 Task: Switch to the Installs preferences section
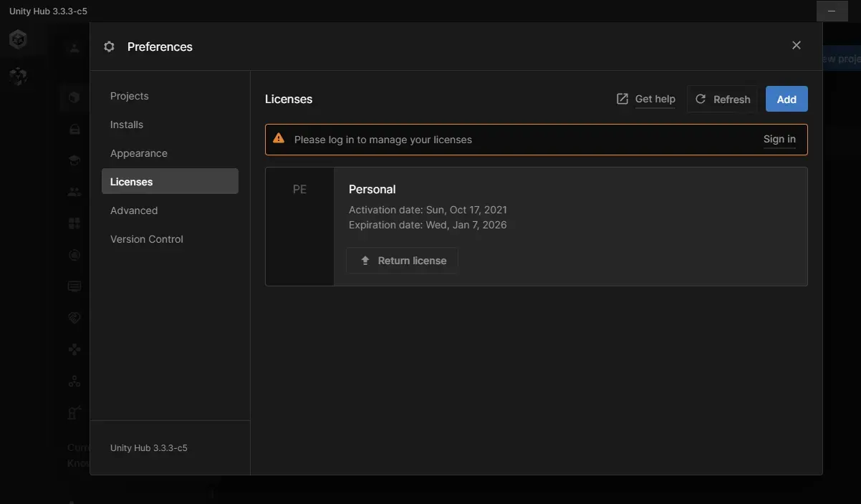[170, 125]
